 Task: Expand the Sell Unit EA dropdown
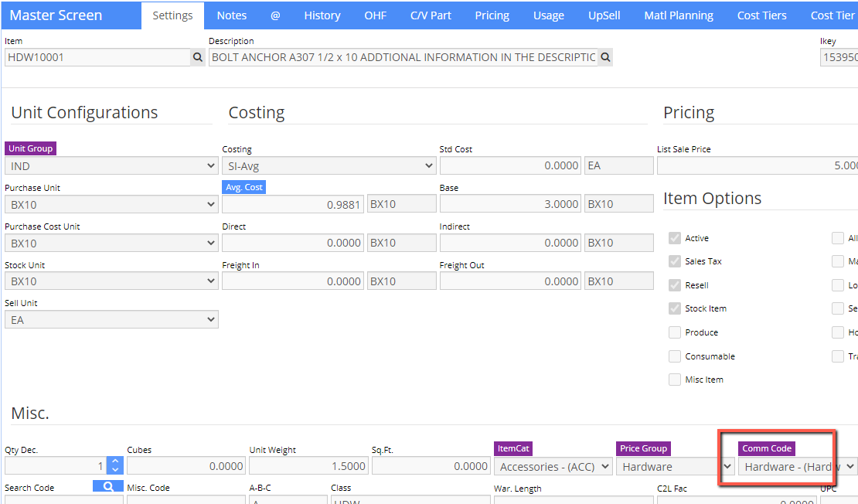pos(111,319)
